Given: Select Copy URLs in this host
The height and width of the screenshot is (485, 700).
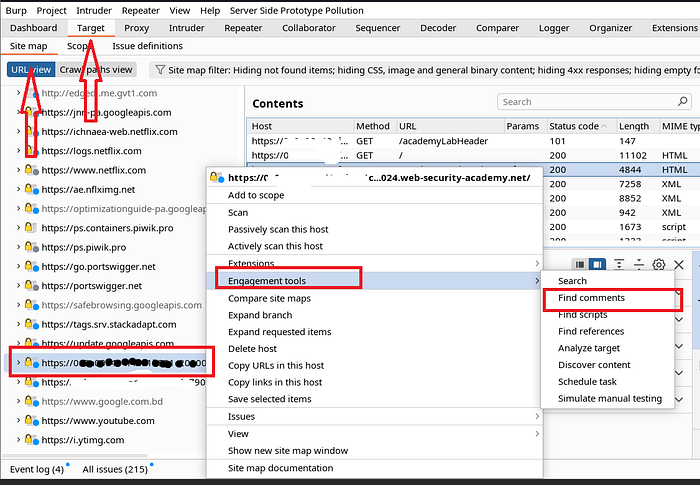Looking at the screenshot, I should pyautogui.click(x=375, y=365).
